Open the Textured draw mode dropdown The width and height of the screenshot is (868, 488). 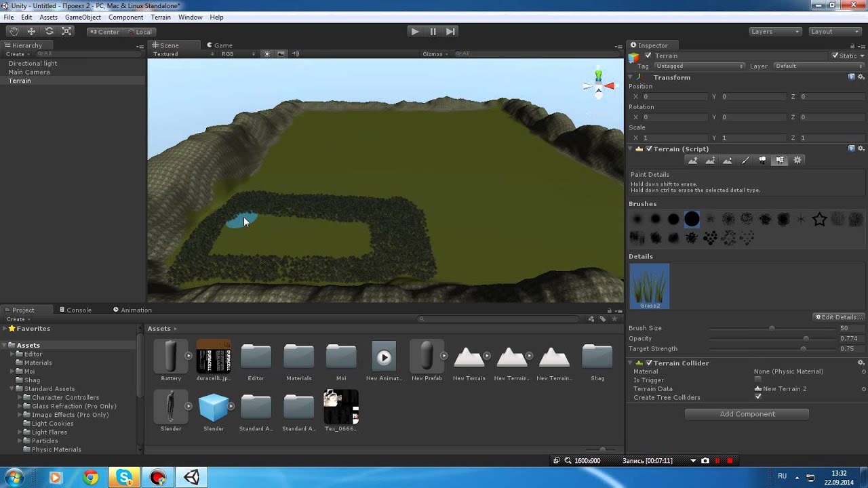point(183,54)
